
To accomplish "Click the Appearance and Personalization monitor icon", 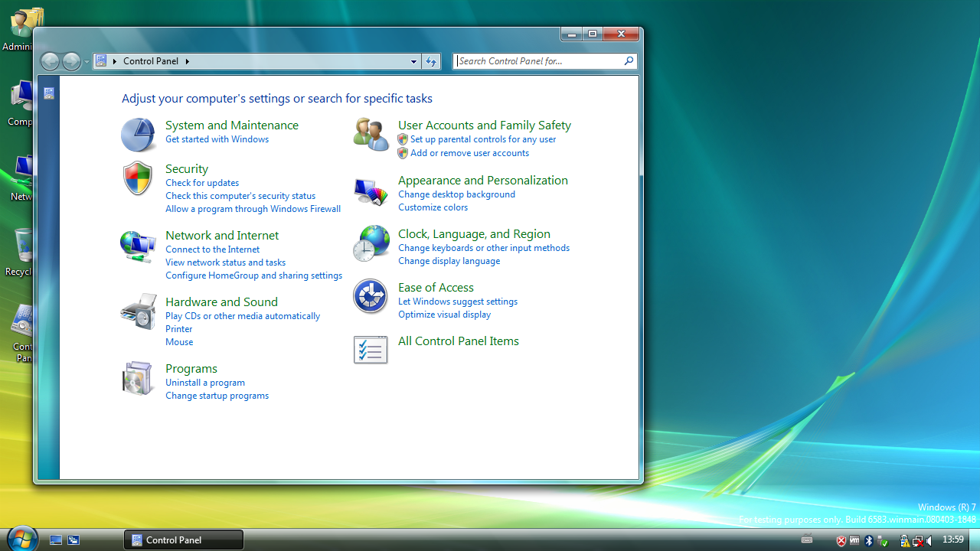I will tap(371, 191).
